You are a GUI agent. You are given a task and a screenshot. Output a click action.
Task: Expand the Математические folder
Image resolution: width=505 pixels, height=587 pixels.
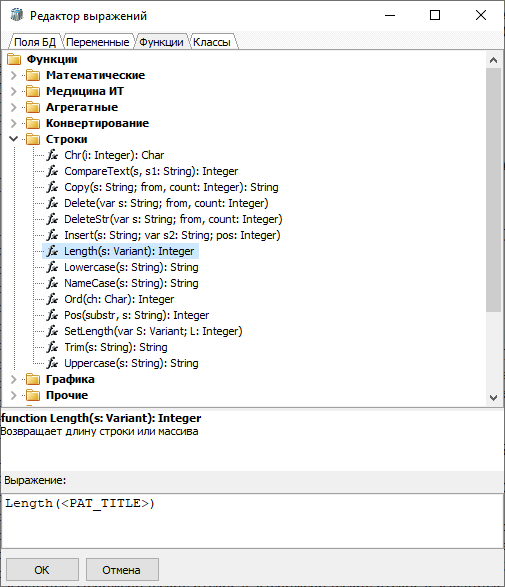13,75
